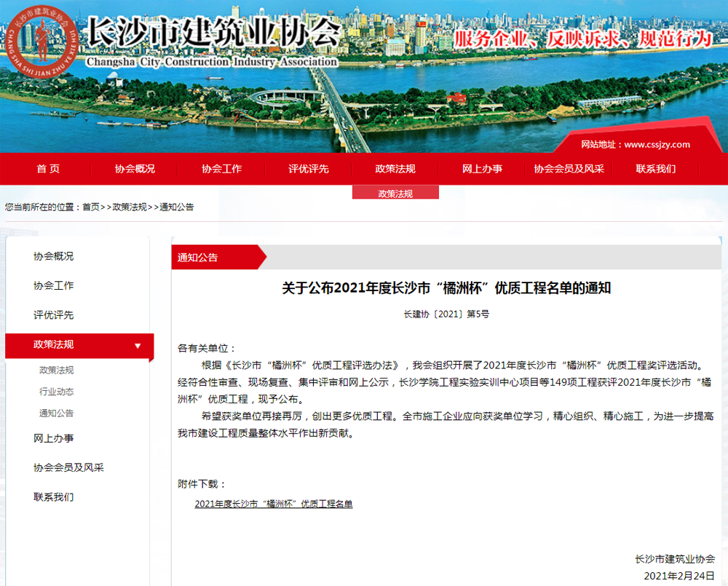Open 首页 in the top navigation bar
Viewport: 728px width, 586px height.
point(48,169)
